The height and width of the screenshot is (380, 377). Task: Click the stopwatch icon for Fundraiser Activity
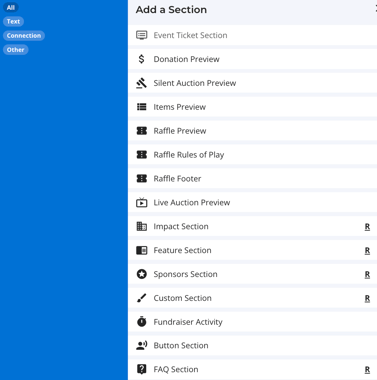[142, 322]
